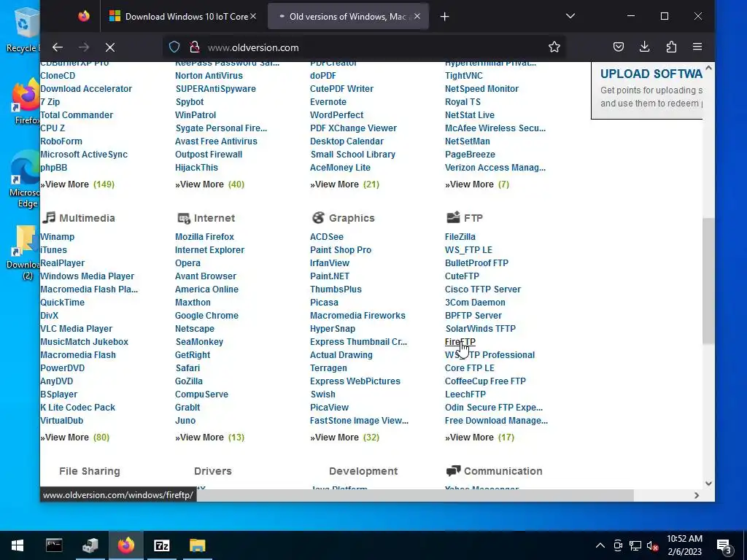Open Command Prompt from the taskbar
The image size is (747, 560).
point(54,545)
